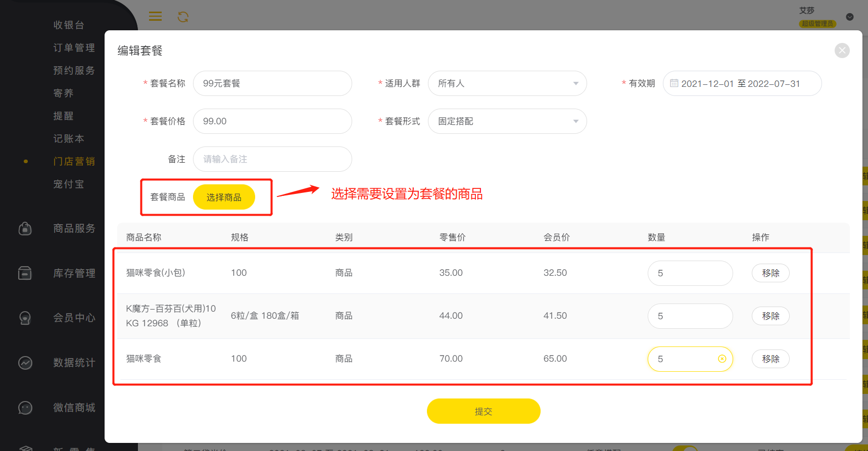This screenshot has width=868, height=451.
Task: Click the 微信商城 sidebar icon
Action: tap(25, 408)
